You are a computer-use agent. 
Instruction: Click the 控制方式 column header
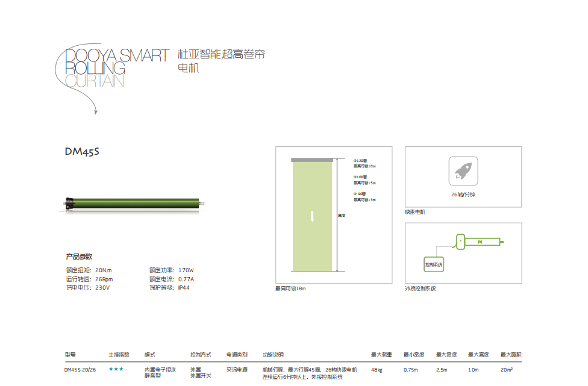pyautogui.click(x=201, y=355)
